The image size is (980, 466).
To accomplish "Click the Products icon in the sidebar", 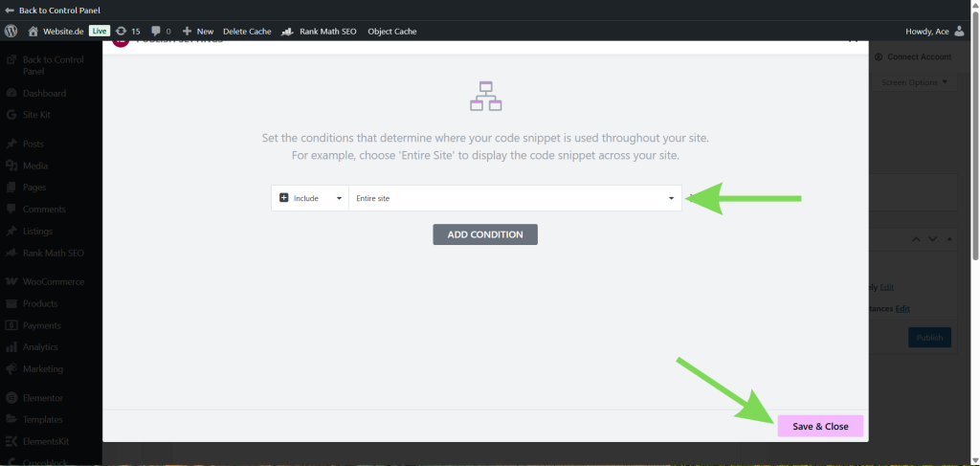I will pos(11,303).
